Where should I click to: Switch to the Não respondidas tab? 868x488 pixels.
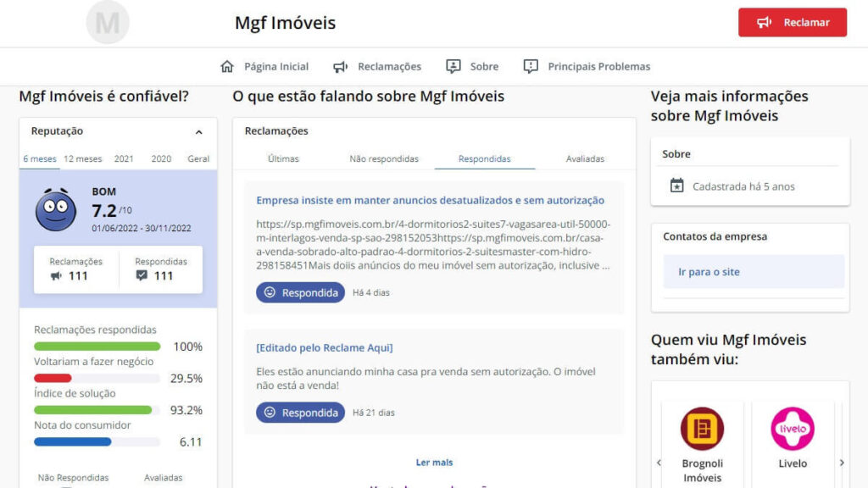(384, 158)
